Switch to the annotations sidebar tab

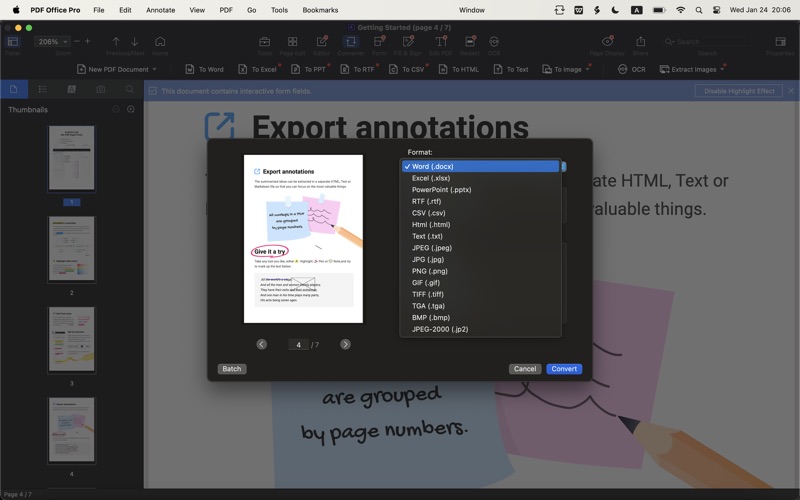pos(71,89)
